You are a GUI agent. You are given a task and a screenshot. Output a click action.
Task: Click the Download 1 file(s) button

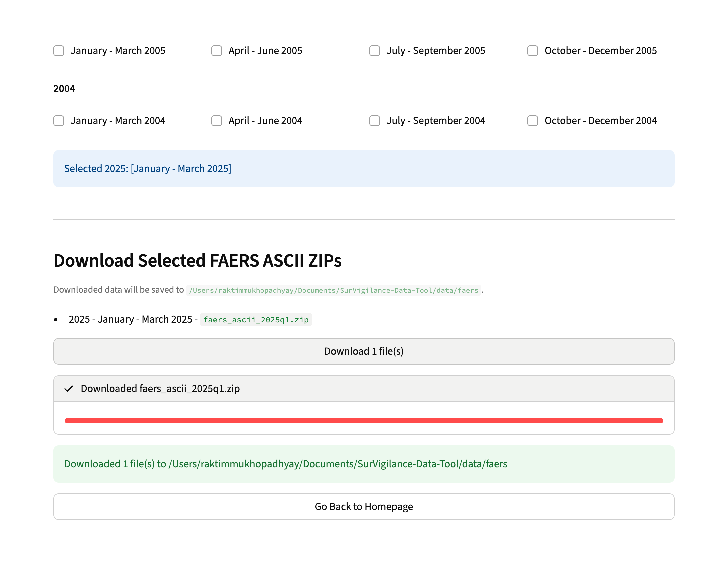[x=363, y=351]
